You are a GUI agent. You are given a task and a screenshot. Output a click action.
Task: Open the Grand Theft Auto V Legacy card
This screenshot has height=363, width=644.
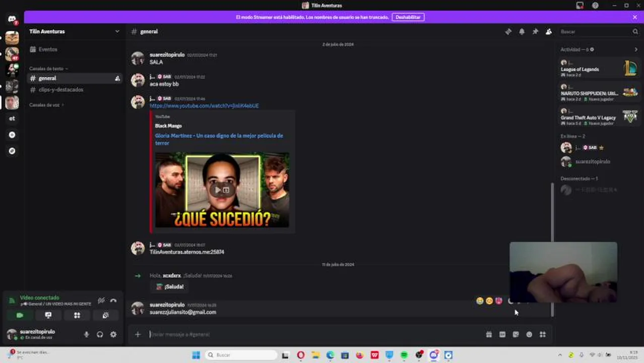(x=599, y=116)
